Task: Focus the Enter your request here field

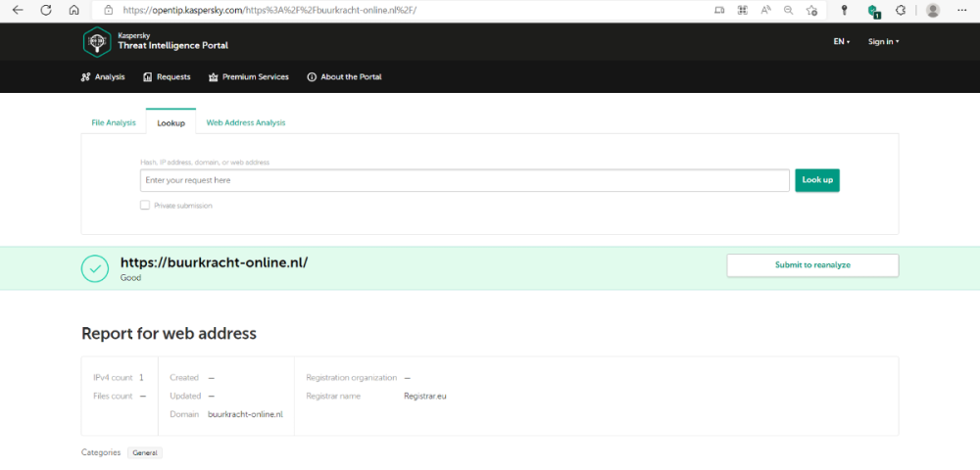Action: coord(465,180)
